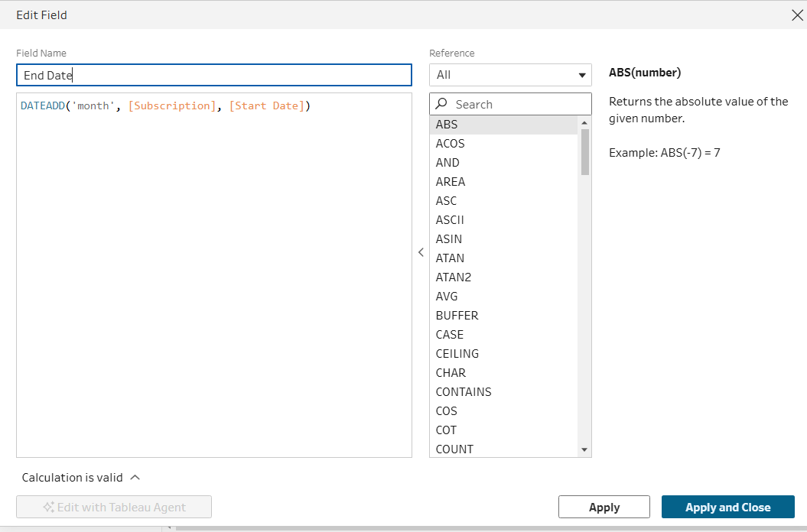Viewport: 807px width, 532px height.
Task: Click Edit with Tableau Agent button
Action: (x=114, y=508)
